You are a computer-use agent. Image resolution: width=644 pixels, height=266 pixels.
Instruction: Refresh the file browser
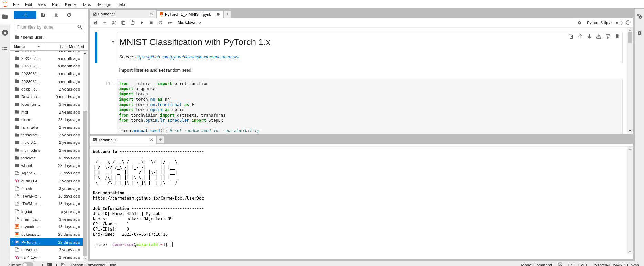tap(69, 15)
